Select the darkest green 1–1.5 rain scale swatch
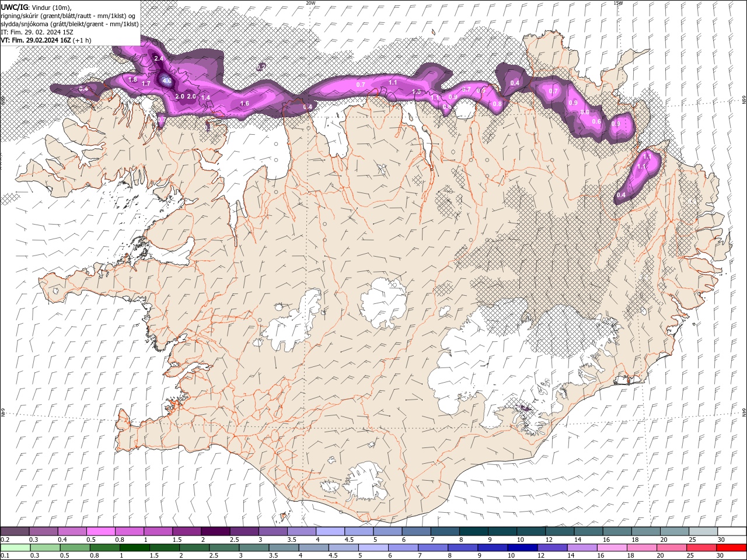 tap(134, 548)
